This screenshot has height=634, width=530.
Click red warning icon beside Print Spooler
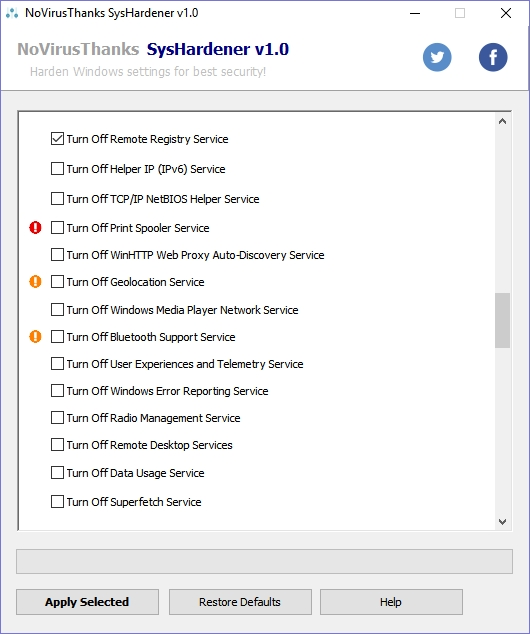click(x=35, y=228)
